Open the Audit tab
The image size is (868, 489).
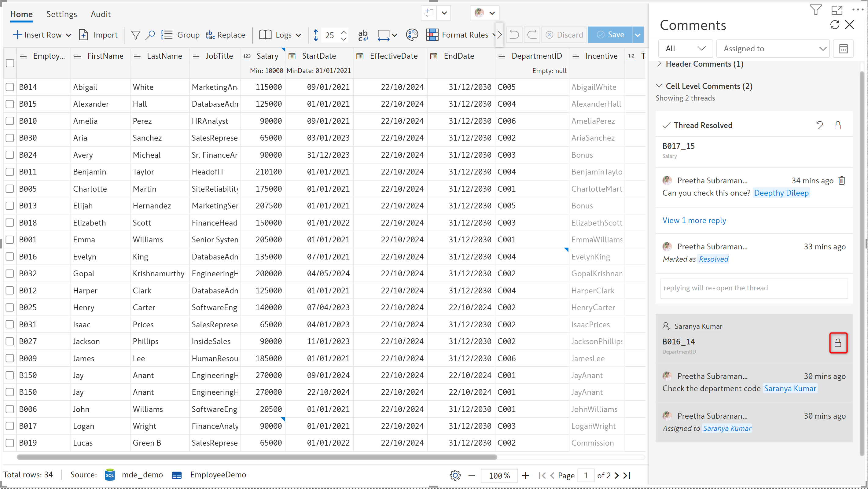101,14
